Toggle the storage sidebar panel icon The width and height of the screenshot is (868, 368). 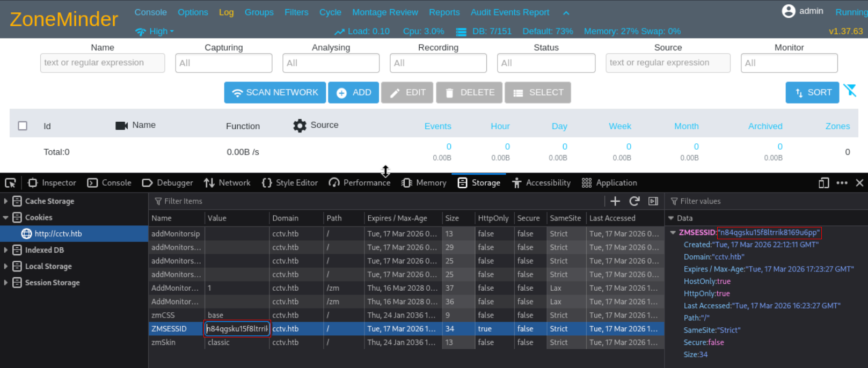[x=653, y=201]
